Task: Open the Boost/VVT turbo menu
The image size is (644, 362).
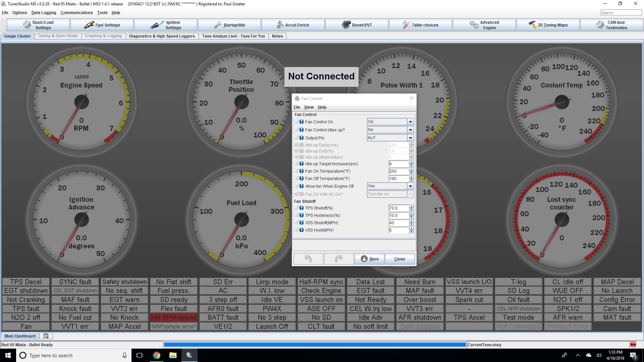Action: pos(357,25)
